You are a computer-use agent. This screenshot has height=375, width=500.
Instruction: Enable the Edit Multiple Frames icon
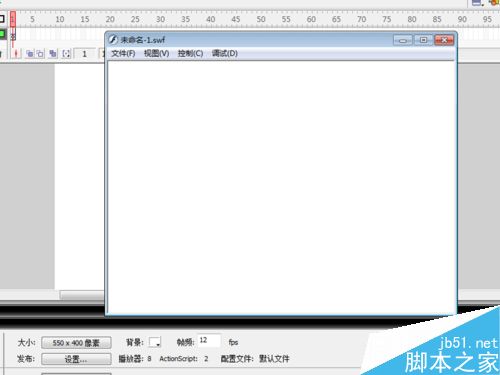[x=52, y=53]
